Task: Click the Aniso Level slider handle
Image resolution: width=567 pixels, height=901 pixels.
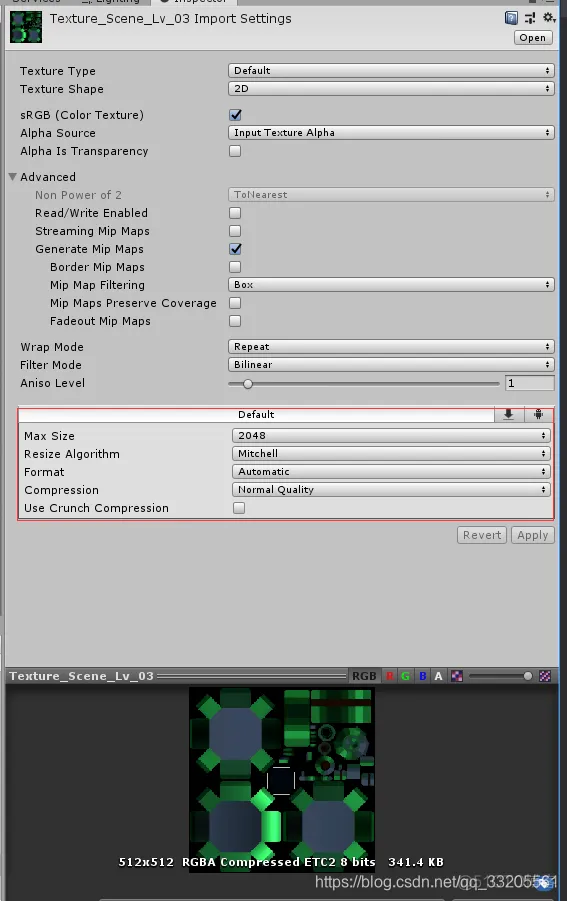Action: click(x=248, y=384)
